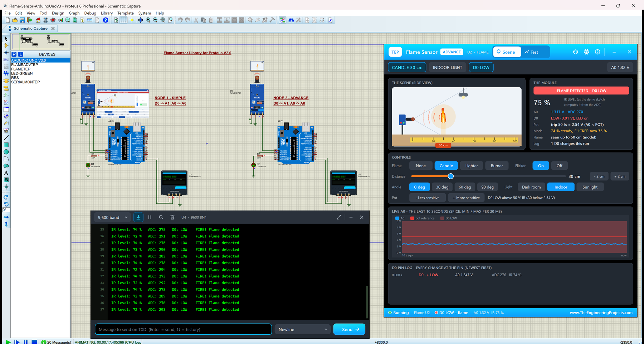The height and width of the screenshot is (344, 644).
Task: Select the Selection Mode arrow tool
Action: 6,38
